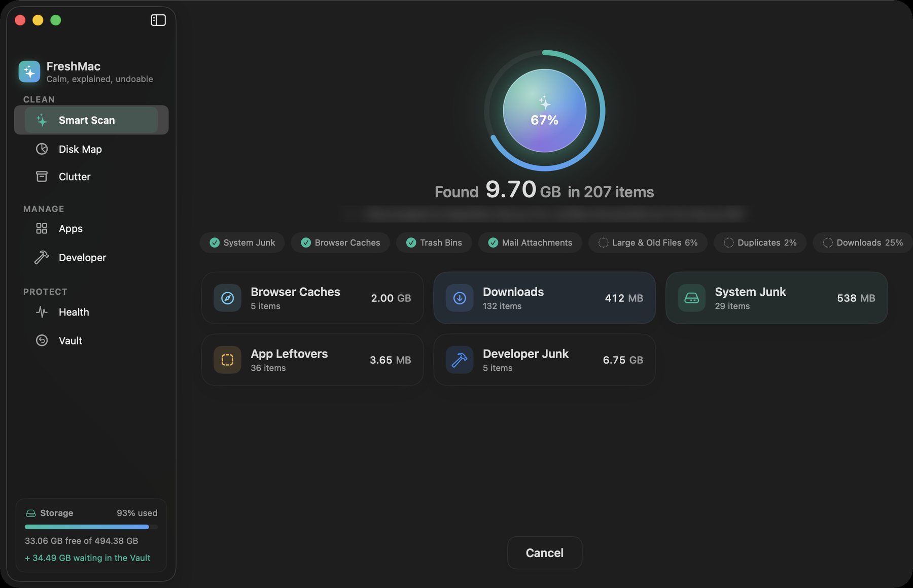Click the Apps grid icon

coord(42,228)
